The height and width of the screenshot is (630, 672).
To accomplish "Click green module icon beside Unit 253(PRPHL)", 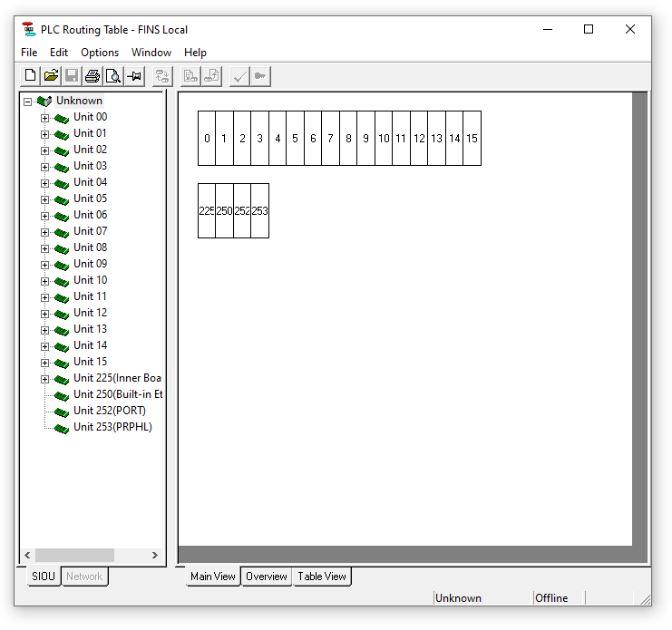I will (62, 429).
